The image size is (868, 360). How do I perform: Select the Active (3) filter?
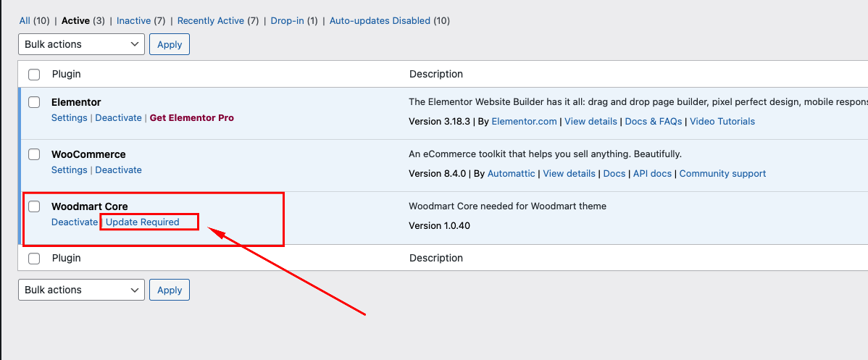tap(83, 20)
